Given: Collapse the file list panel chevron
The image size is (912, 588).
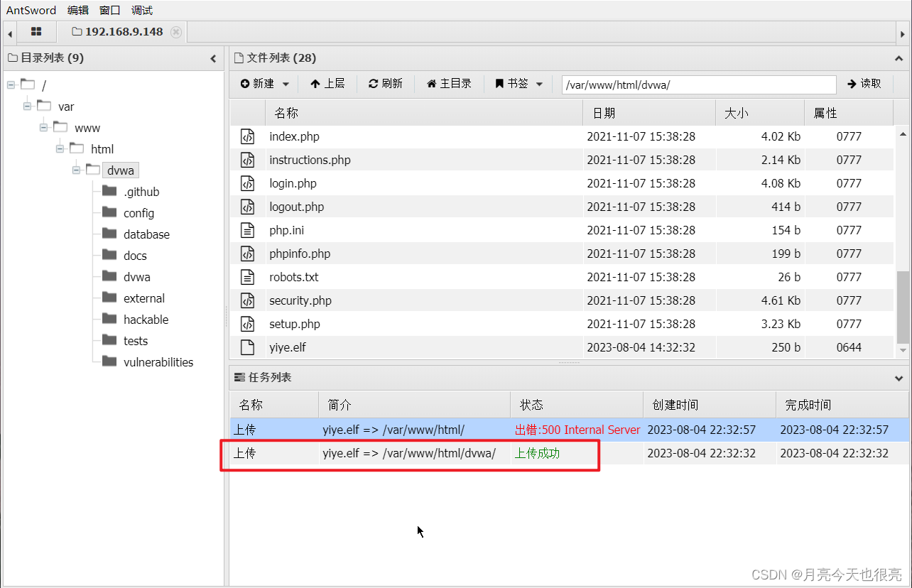Looking at the screenshot, I should coord(899,59).
